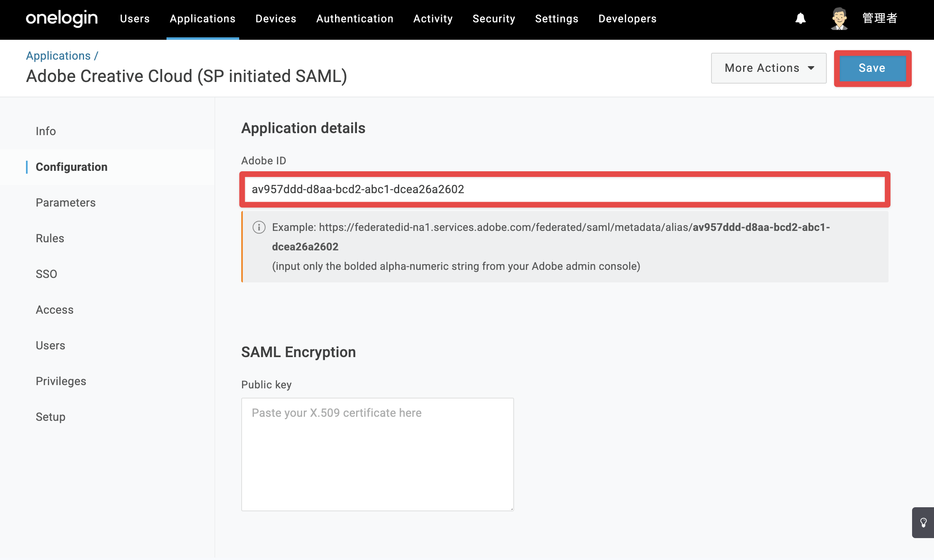The image size is (934, 560).
Task: Click the Adobe Creative Cloud page title
Action: point(186,76)
